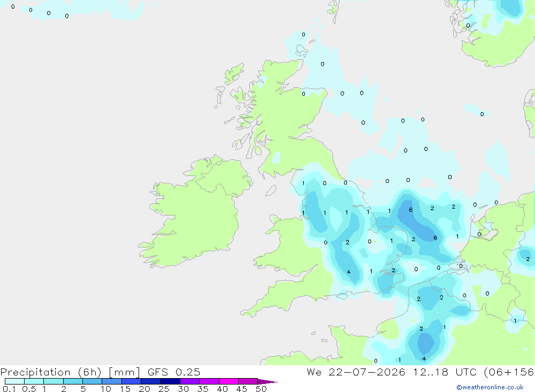Select the "30" legend scale label

tap(183, 389)
